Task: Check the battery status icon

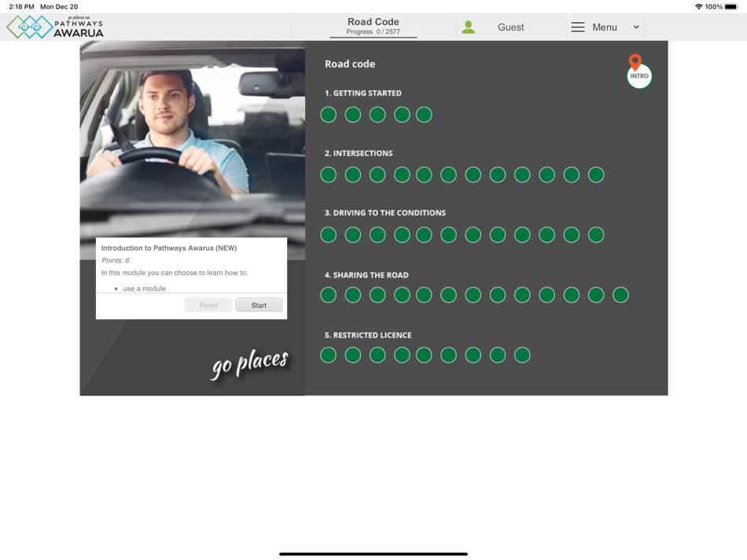Action: click(731, 6)
